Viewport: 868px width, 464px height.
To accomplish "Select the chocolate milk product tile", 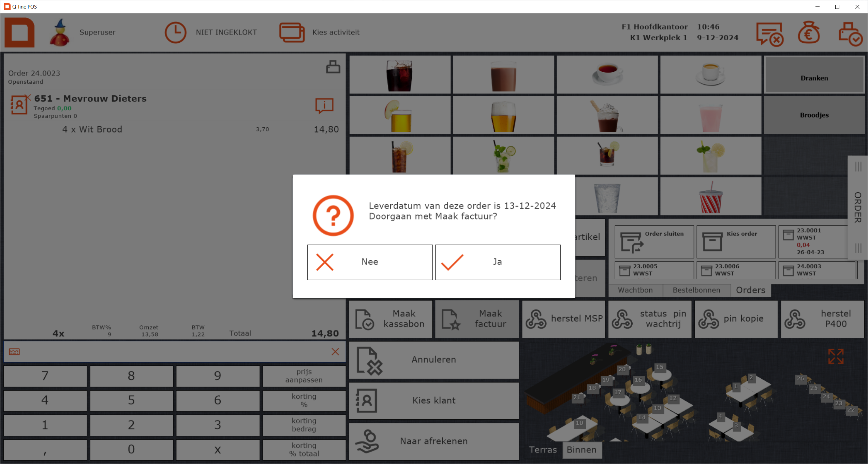I will pyautogui.click(x=503, y=75).
